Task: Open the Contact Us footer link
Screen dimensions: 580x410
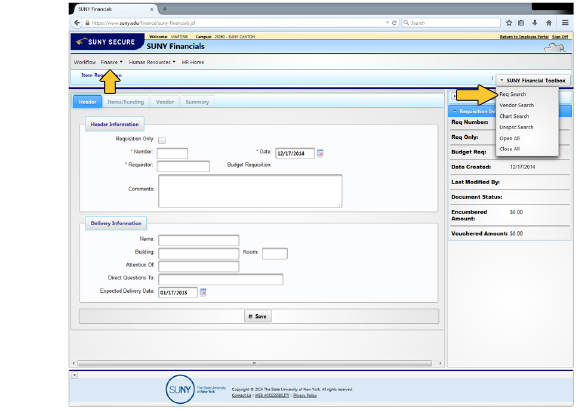Action: (241, 395)
